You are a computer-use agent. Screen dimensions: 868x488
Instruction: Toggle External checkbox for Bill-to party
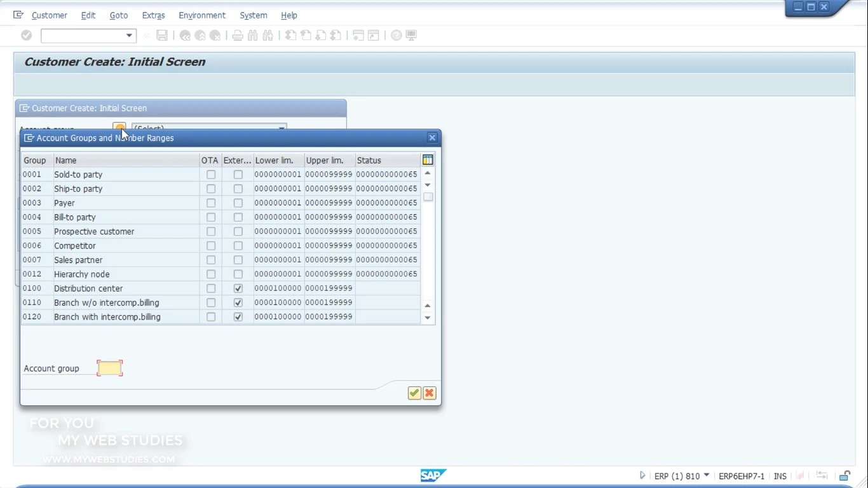pos(238,217)
